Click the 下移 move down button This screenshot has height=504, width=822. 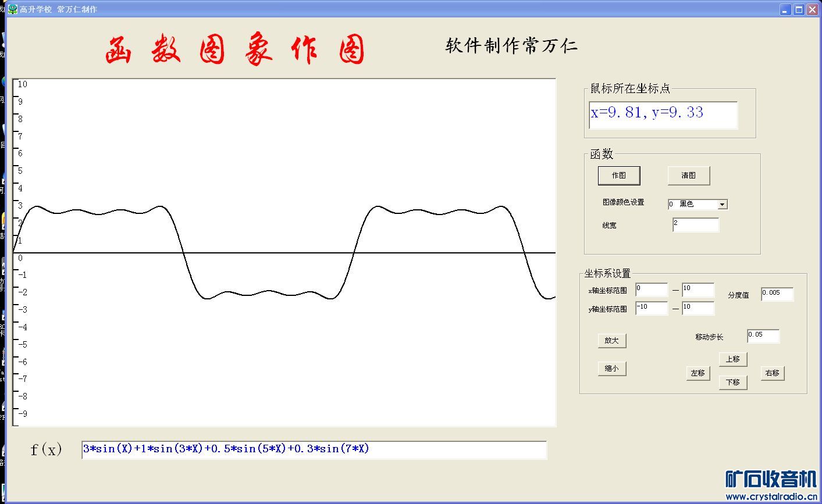coord(733,382)
